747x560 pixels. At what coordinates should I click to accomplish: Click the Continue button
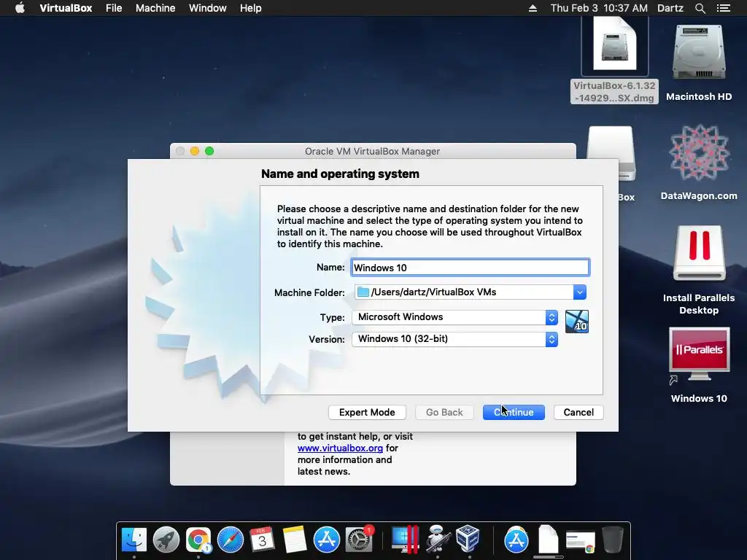(514, 413)
